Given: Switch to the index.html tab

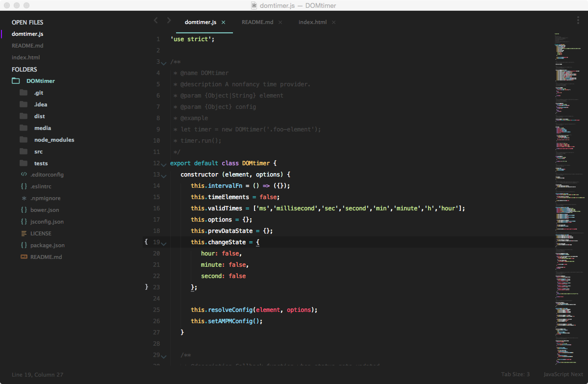Looking at the screenshot, I should 312,22.
